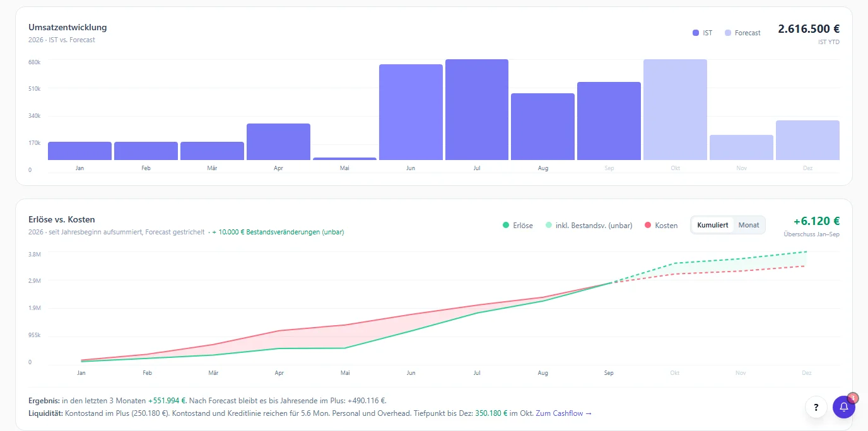Image resolution: width=868 pixels, height=431 pixels.
Task: Click the Umsatzentwicklung heading
Action: 67,28
